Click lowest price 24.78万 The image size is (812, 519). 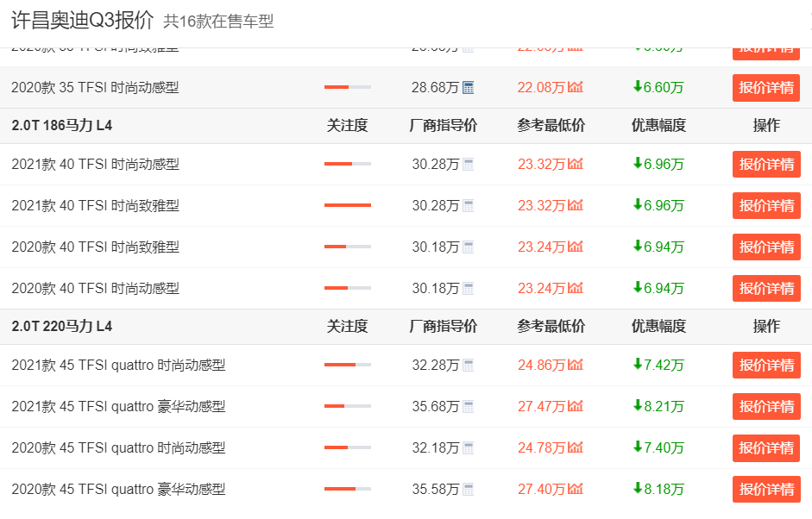[541, 447]
